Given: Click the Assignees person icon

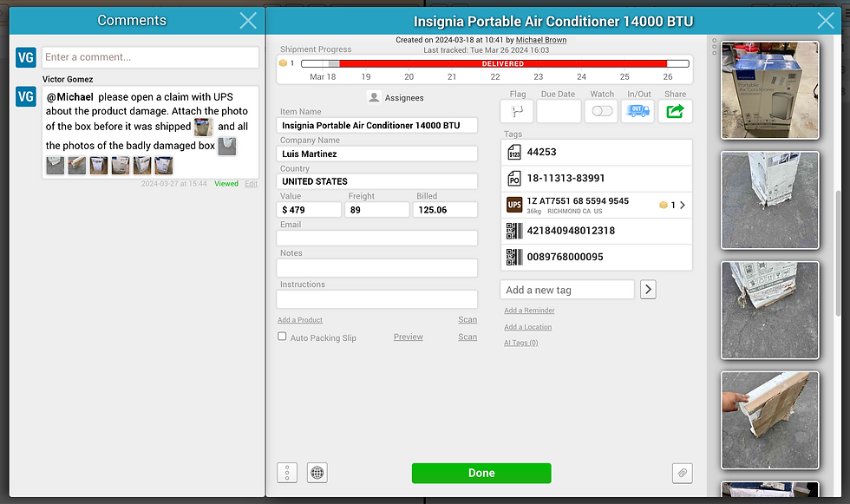Looking at the screenshot, I should (374, 97).
